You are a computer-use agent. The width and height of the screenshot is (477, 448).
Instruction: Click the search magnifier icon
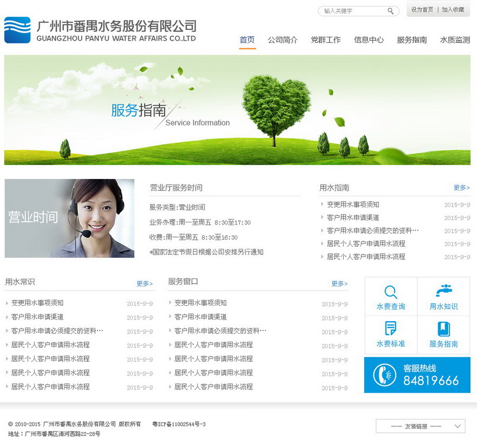click(x=391, y=11)
